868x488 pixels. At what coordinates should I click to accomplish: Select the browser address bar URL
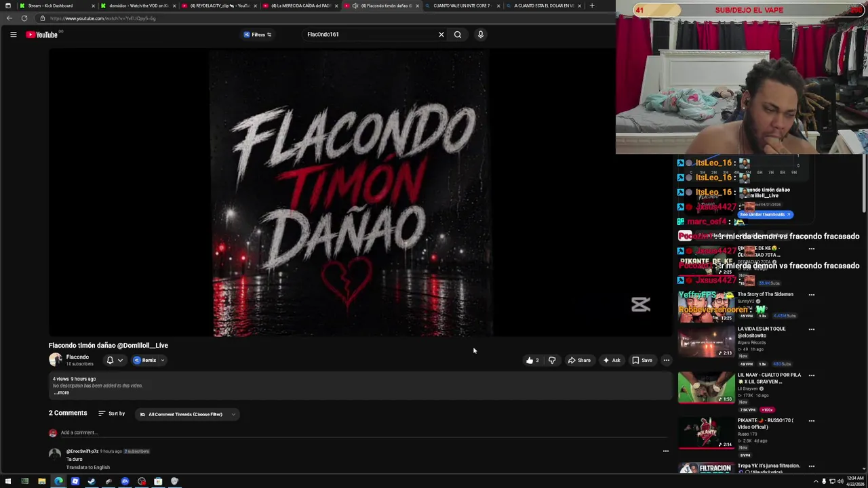(103, 18)
